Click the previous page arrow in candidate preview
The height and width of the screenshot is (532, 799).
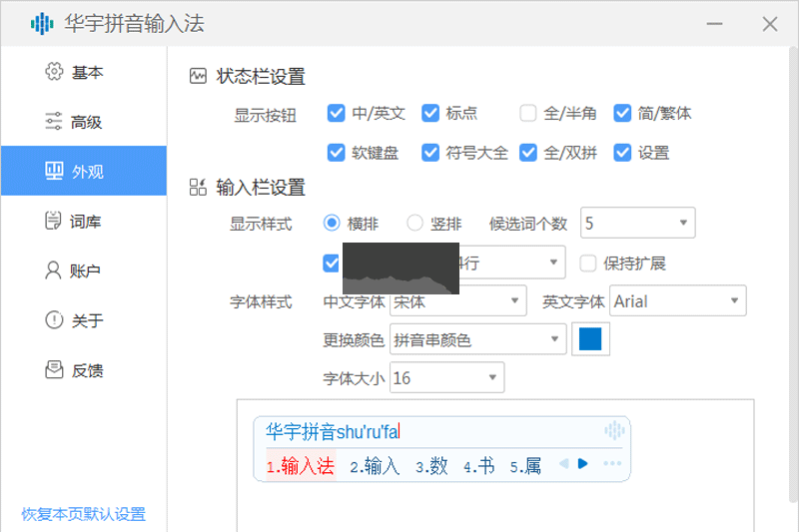564,463
